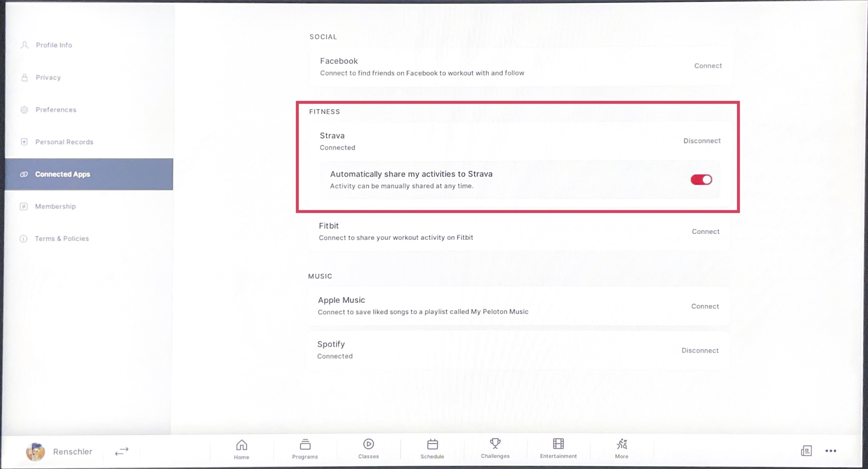The height and width of the screenshot is (469, 868).
Task: Click the Connected Apps link icon
Action: pos(24,174)
